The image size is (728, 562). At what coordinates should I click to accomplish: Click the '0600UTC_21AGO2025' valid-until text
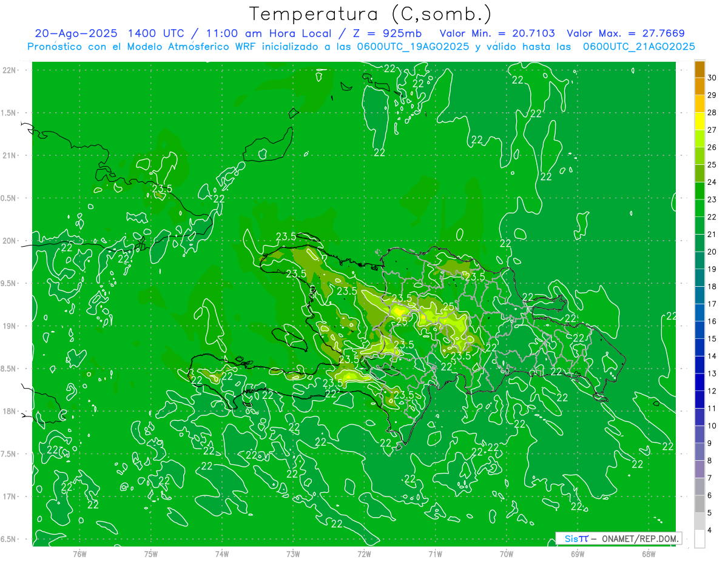coord(639,47)
